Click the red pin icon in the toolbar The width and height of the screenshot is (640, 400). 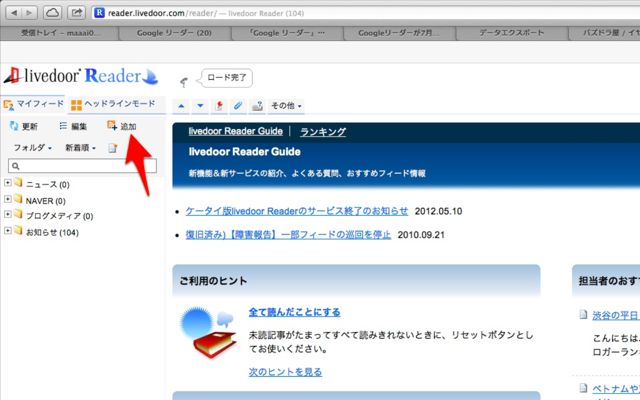(x=219, y=106)
